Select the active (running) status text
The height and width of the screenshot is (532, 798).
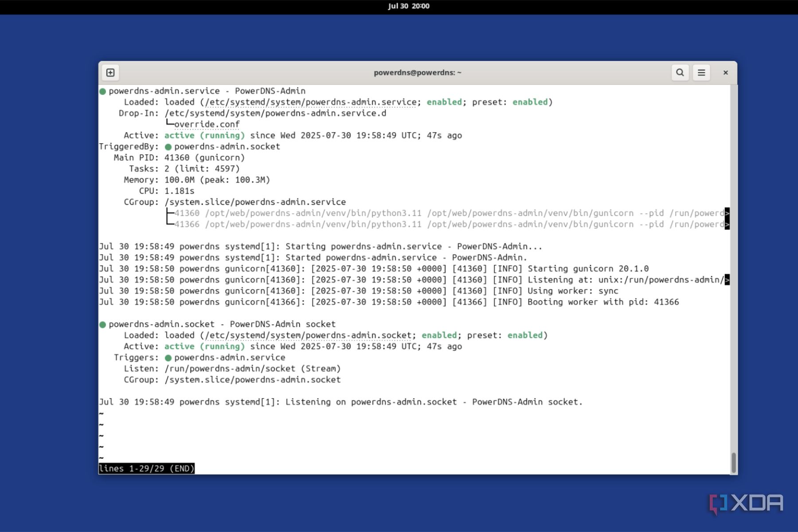point(204,135)
